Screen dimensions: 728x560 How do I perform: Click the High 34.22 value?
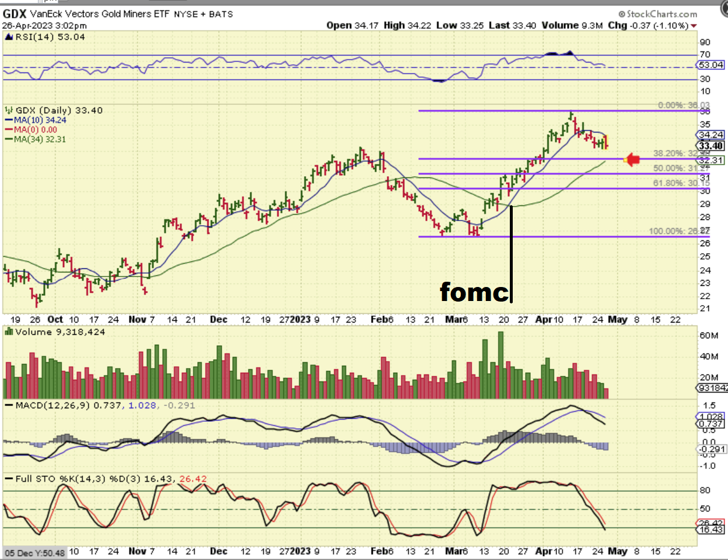pyautogui.click(x=408, y=25)
